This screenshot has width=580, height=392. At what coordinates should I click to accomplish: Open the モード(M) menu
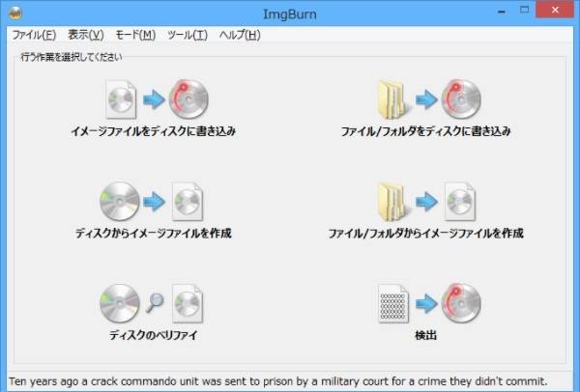(135, 35)
